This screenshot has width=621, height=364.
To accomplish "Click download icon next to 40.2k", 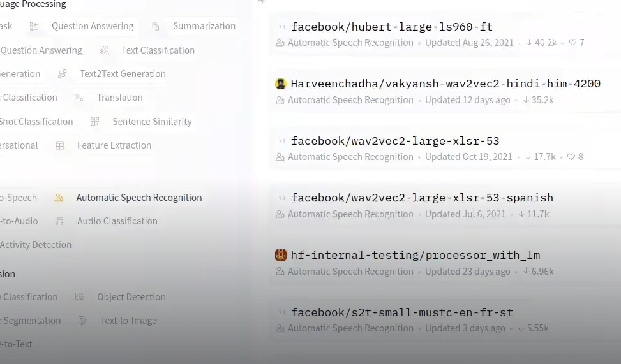I will click(x=529, y=42).
